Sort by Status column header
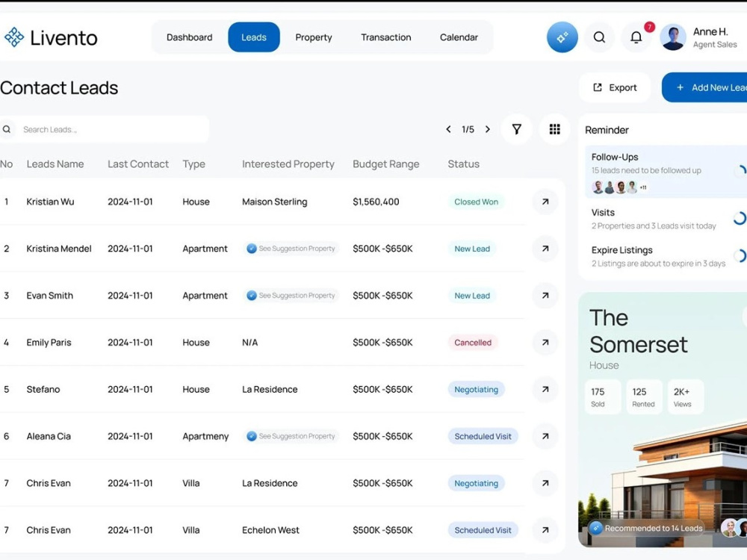 pos(464,164)
